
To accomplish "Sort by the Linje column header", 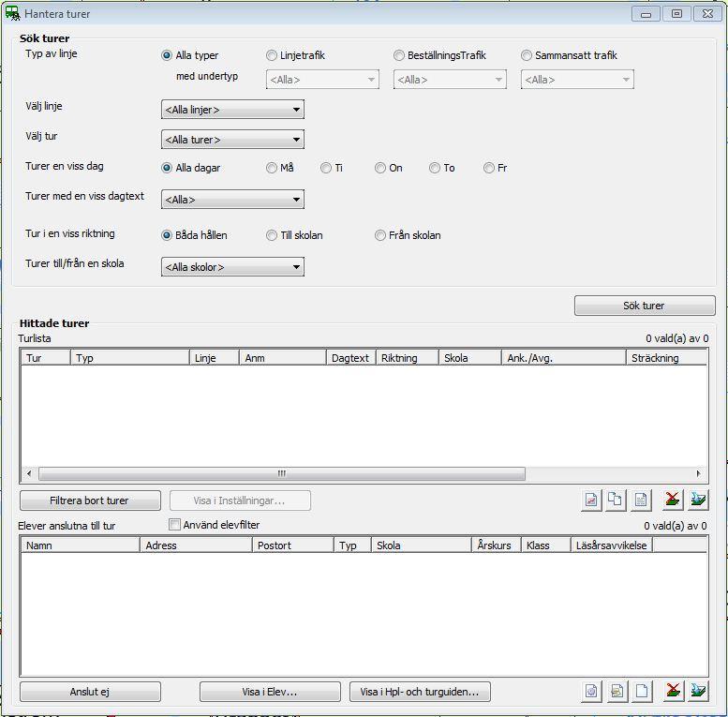I will click(215, 358).
